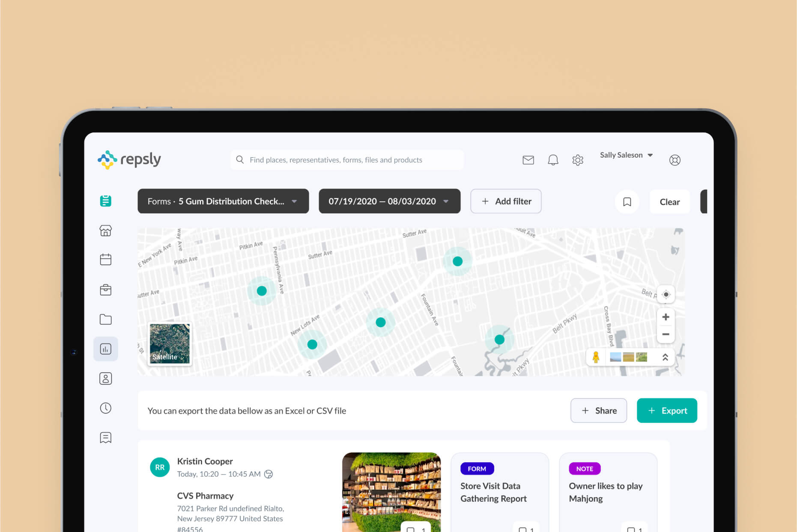This screenshot has height=532, width=797.
Task: Click the Add filter button
Action: pos(505,201)
